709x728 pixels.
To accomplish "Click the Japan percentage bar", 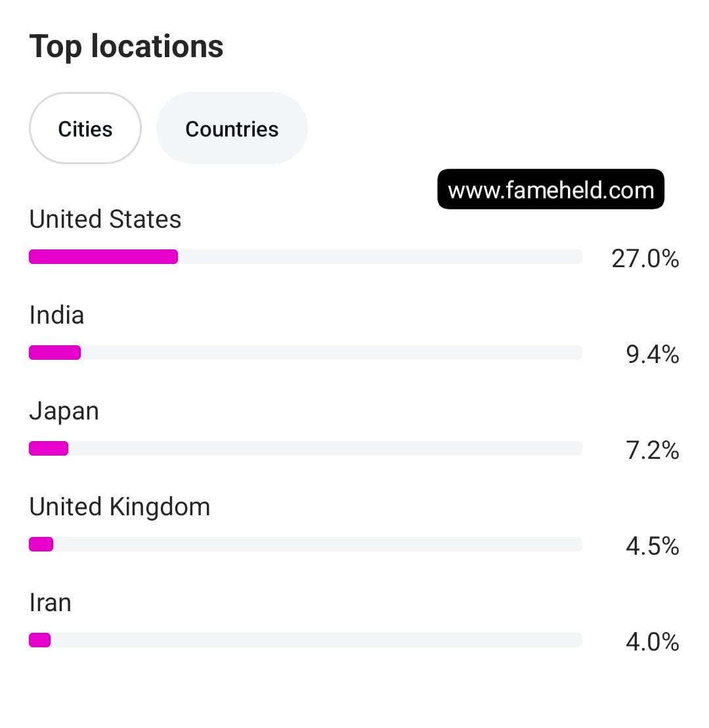I will tap(305, 448).
